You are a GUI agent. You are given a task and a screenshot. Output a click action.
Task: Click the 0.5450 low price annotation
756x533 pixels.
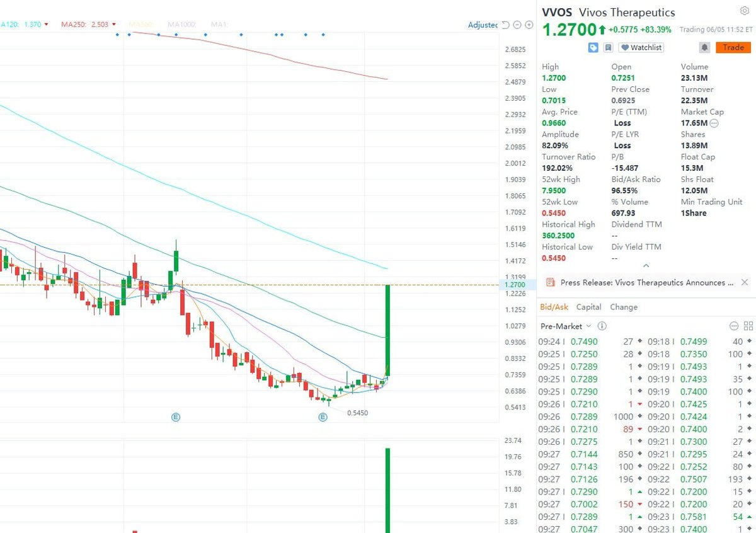(357, 413)
